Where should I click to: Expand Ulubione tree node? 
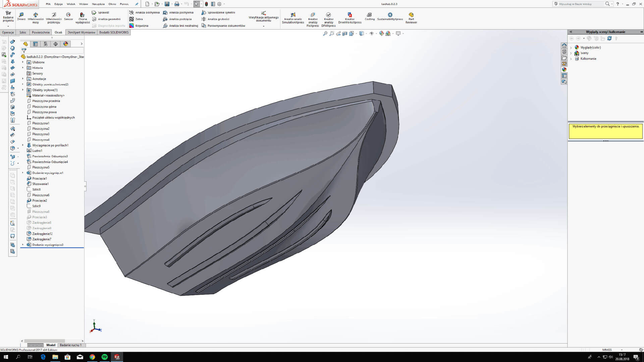pyautogui.click(x=23, y=62)
